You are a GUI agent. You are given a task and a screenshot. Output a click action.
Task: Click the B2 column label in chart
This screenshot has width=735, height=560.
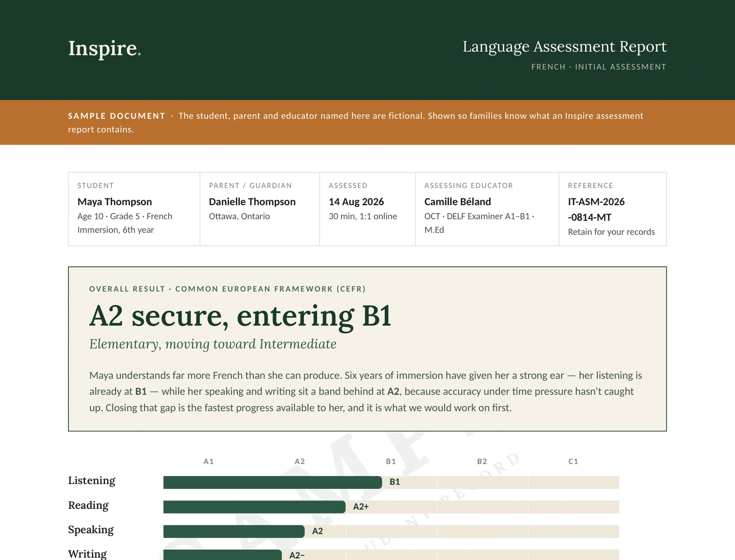point(482,461)
